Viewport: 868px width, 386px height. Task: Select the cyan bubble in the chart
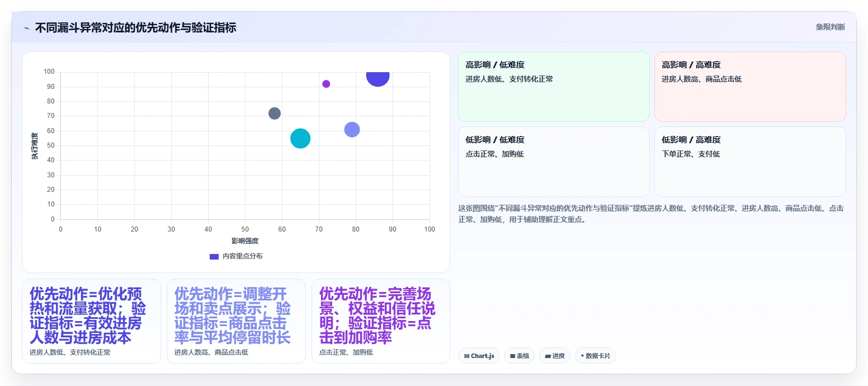[x=300, y=138]
